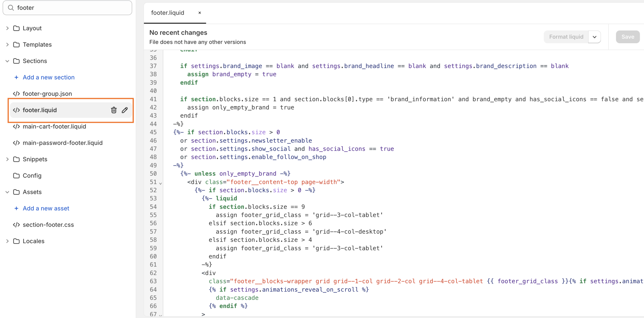The height and width of the screenshot is (318, 644).
Task: Click 'footer__blocks-wrapper' class on line 63
Action: pos(273,281)
